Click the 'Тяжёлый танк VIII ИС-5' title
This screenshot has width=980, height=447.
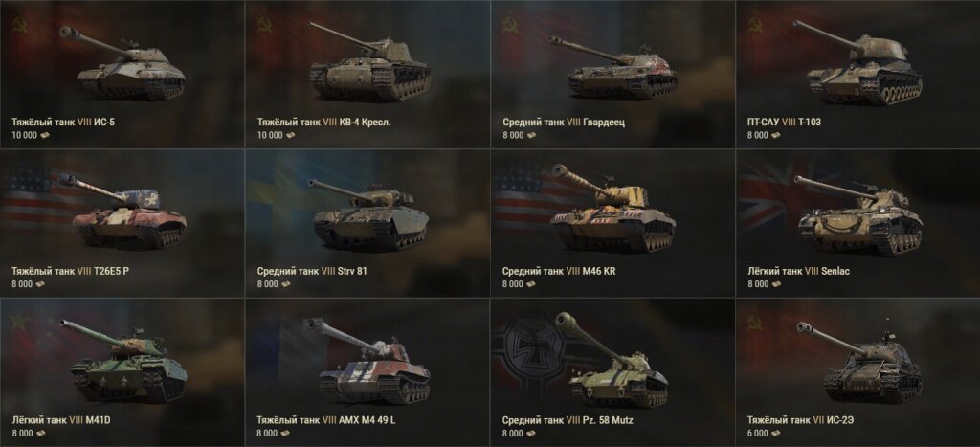(x=63, y=122)
